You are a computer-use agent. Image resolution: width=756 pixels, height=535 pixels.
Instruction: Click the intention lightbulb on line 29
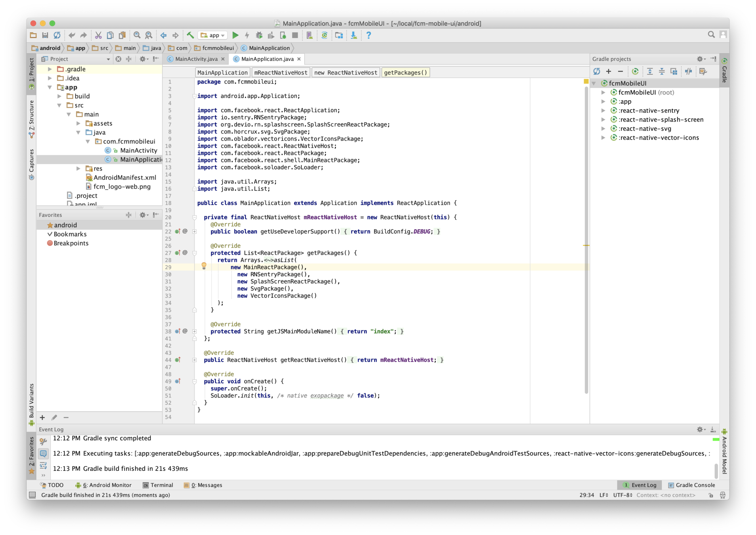click(x=204, y=266)
